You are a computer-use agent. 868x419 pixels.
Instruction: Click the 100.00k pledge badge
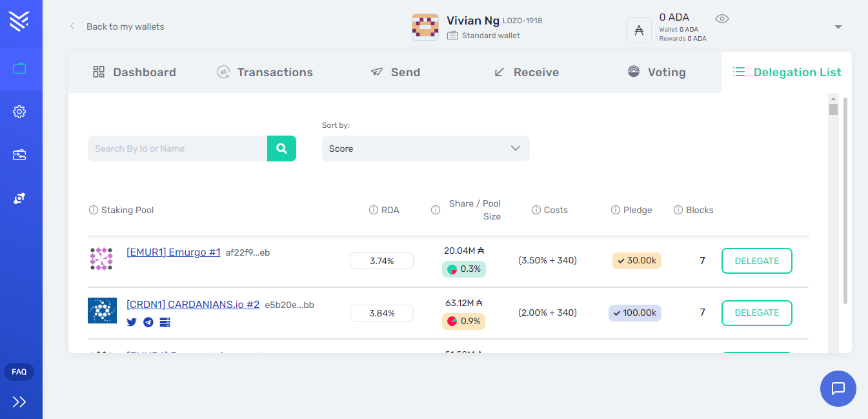point(635,312)
